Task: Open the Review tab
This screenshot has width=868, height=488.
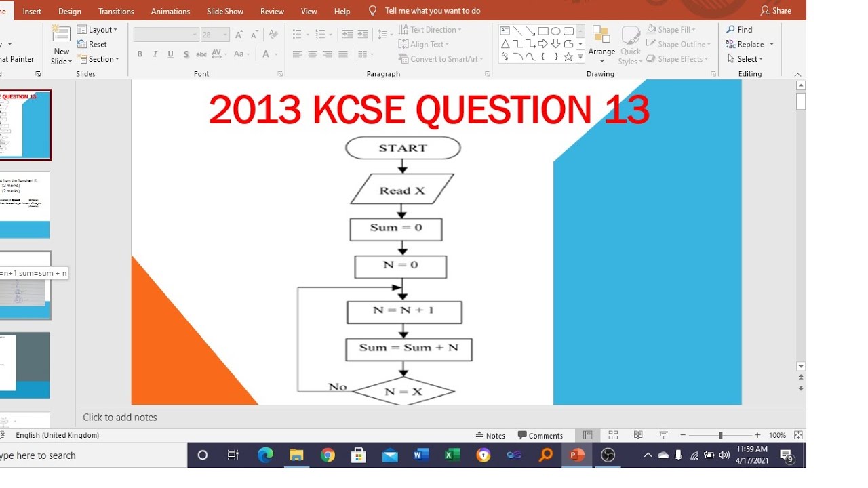Action: [x=273, y=11]
